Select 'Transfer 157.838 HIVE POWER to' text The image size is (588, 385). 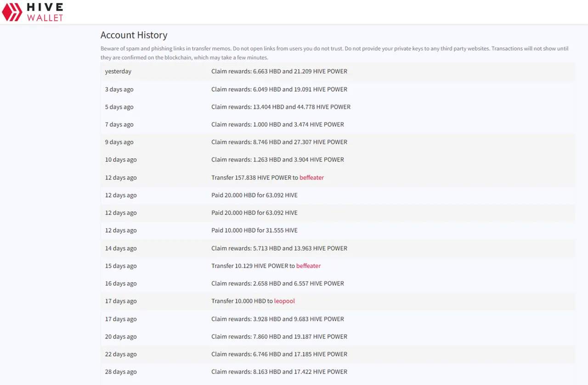(x=254, y=178)
